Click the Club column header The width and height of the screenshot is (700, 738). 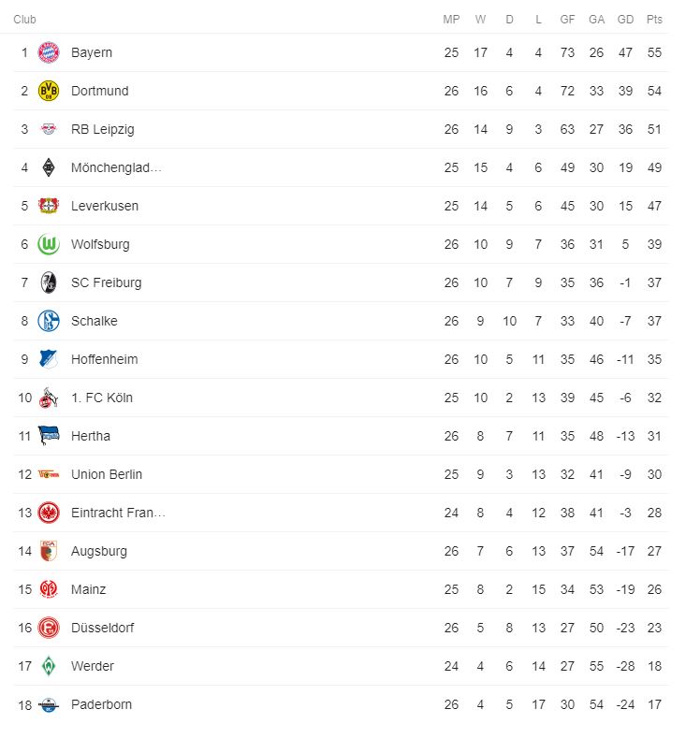pos(24,20)
